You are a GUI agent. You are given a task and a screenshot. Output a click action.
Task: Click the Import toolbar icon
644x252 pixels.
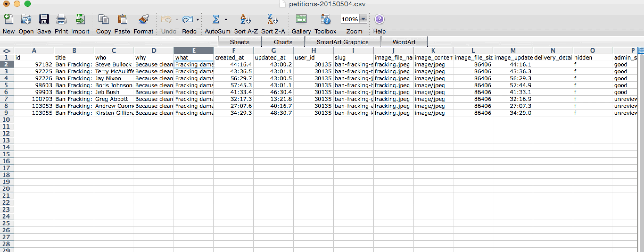[x=80, y=19]
